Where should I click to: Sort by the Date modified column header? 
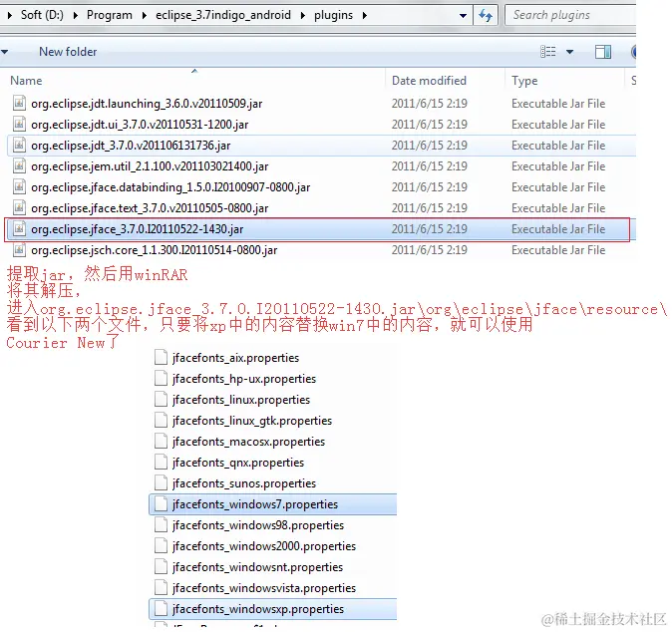click(x=429, y=81)
